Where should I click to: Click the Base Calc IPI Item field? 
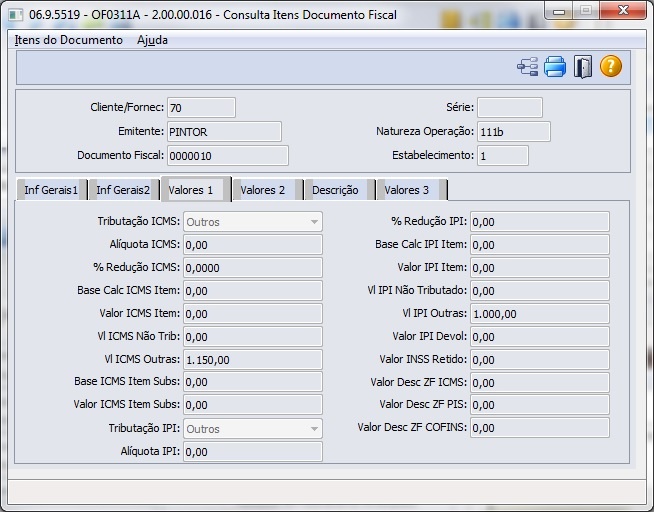pos(540,245)
